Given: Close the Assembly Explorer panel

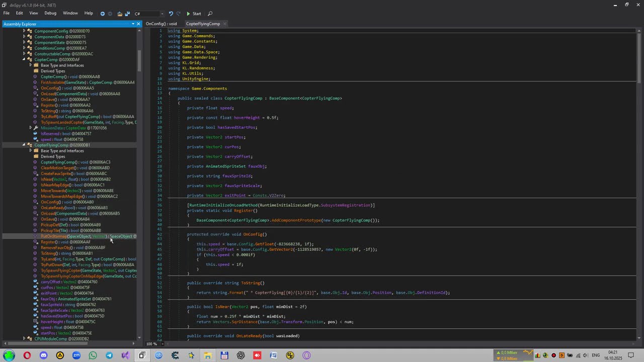Looking at the screenshot, I should click(138, 24).
